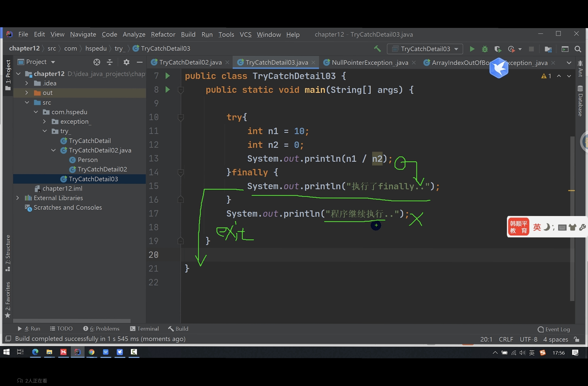
Task: Click the green Run button in toolbar
Action: coord(472,49)
